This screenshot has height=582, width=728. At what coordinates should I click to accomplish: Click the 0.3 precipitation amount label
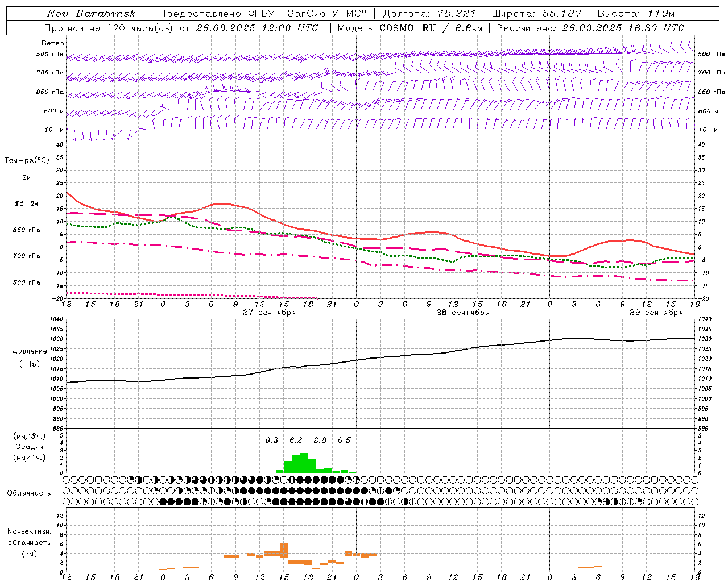coord(272,440)
